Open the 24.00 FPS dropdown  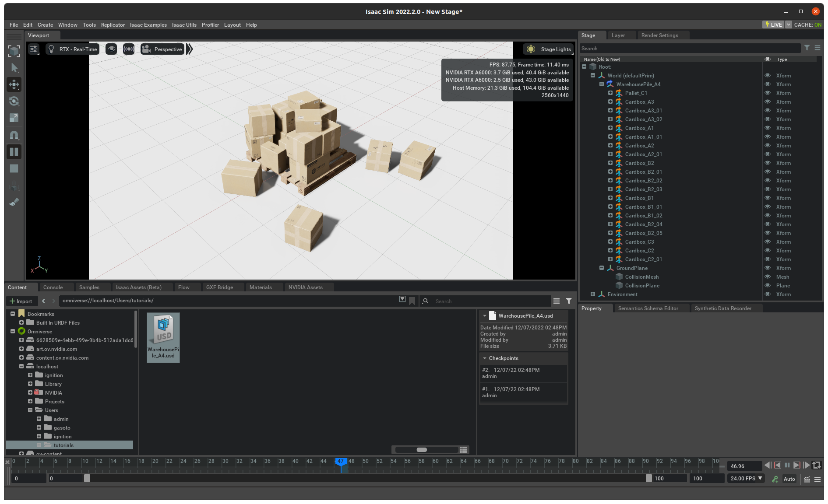click(x=746, y=479)
